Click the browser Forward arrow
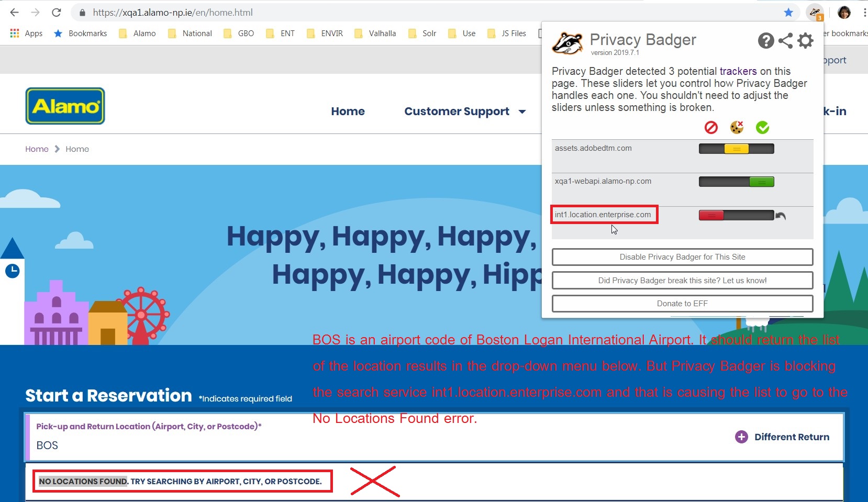This screenshot has height=502, width=868. (35, 12)
